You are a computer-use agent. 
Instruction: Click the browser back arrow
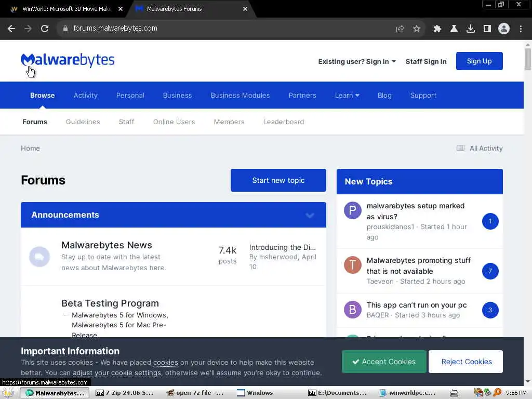[x=11, y=29]
